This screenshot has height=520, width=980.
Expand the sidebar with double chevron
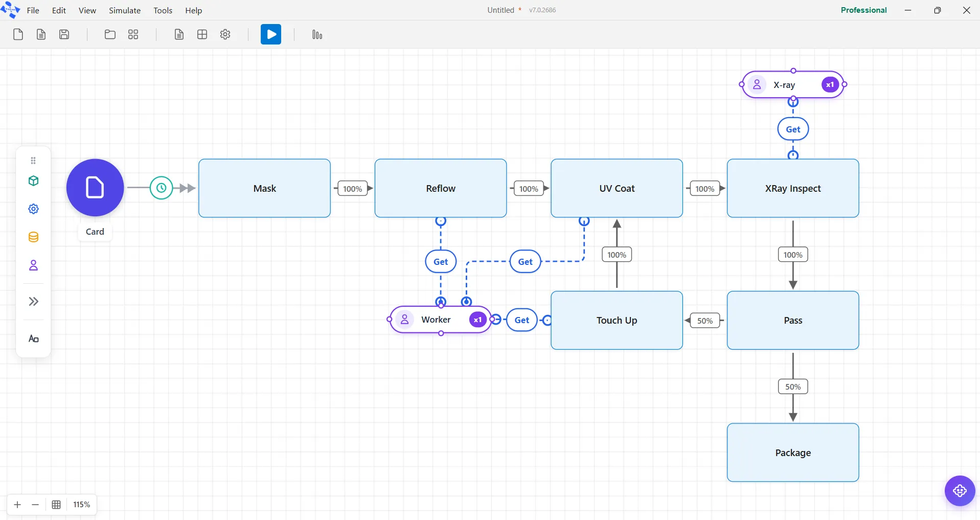34,302
